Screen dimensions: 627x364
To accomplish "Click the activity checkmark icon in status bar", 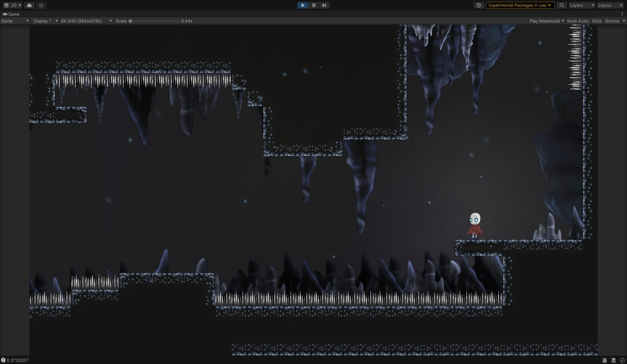I will click(x=622, y=360).
